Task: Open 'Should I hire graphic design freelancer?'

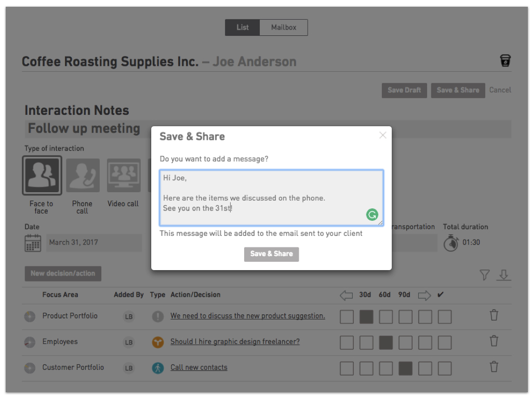Action: point(235,342)
